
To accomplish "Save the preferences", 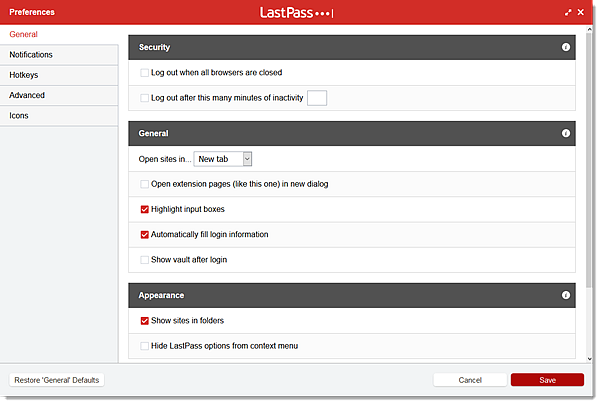I will click(547, 380).
